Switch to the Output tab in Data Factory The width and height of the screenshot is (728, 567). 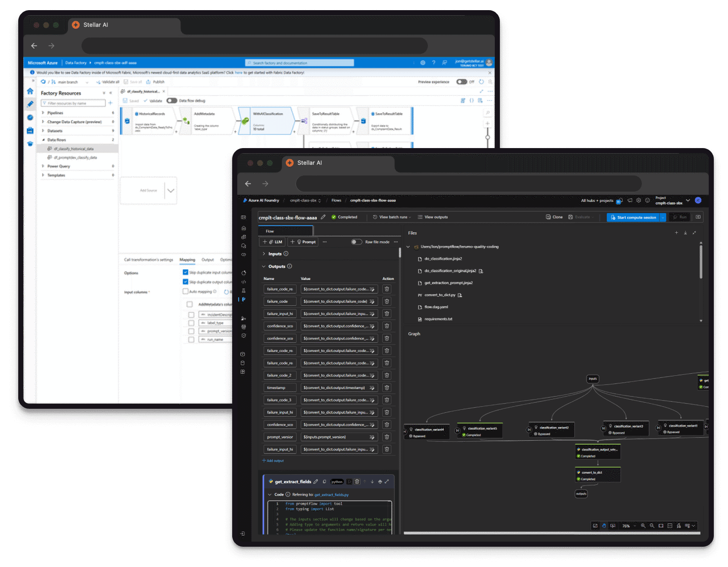click(x=208, y=260)
